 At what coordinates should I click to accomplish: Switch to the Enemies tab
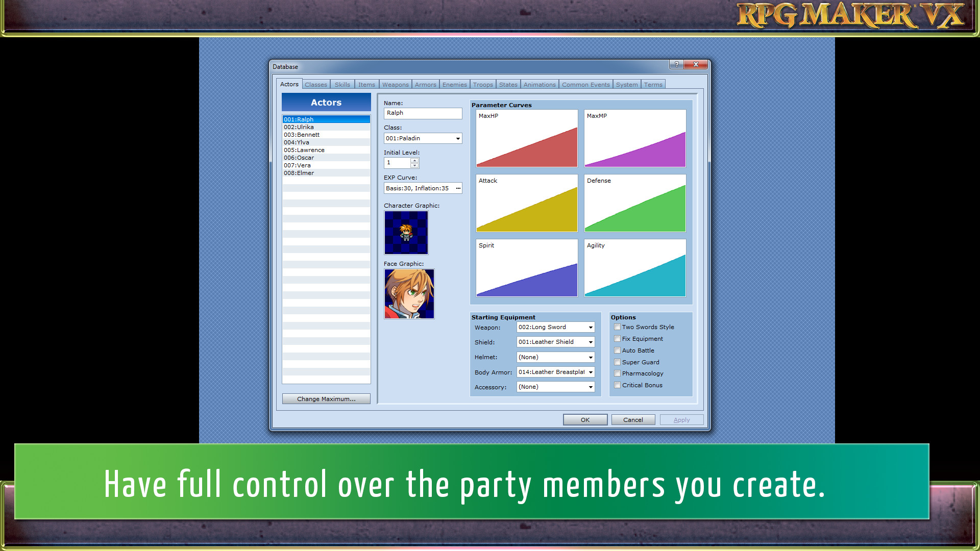tap(455, 84)
